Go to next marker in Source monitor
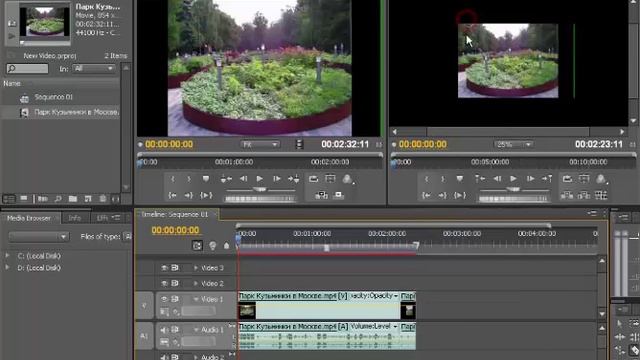Screen dimensions: 640x360 293,179
